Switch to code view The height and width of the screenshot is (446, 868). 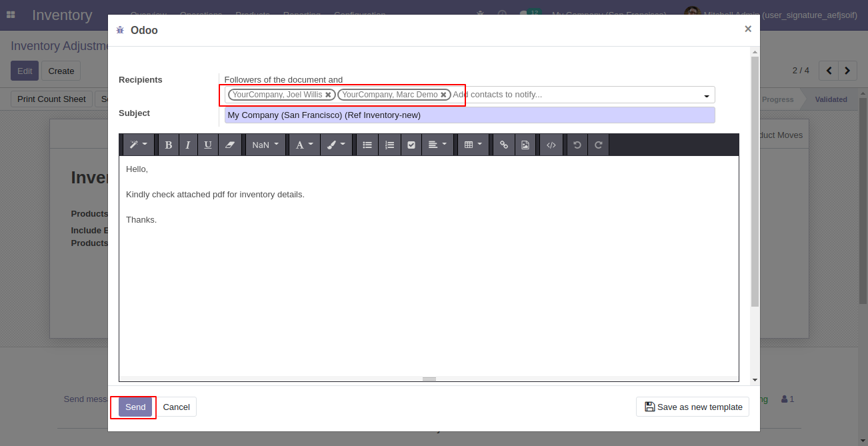pyautogui.click(x=551, y=145)
